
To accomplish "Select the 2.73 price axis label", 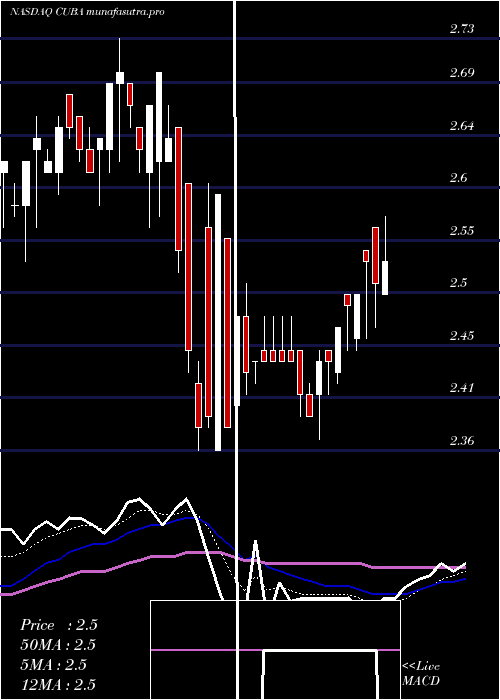I will 462,29.
